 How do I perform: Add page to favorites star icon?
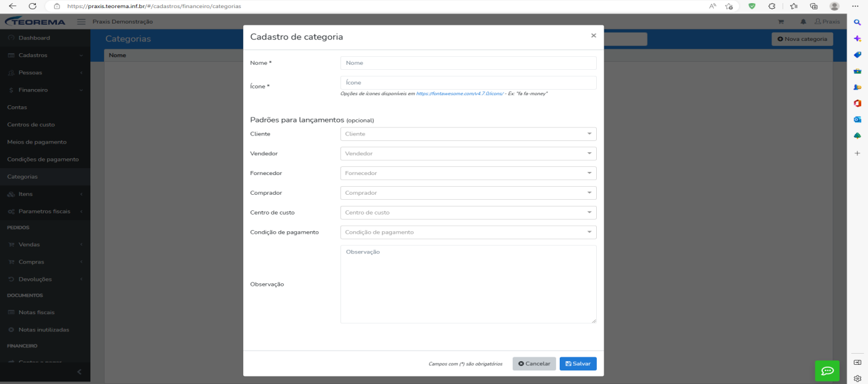click(x=729, y=6)
